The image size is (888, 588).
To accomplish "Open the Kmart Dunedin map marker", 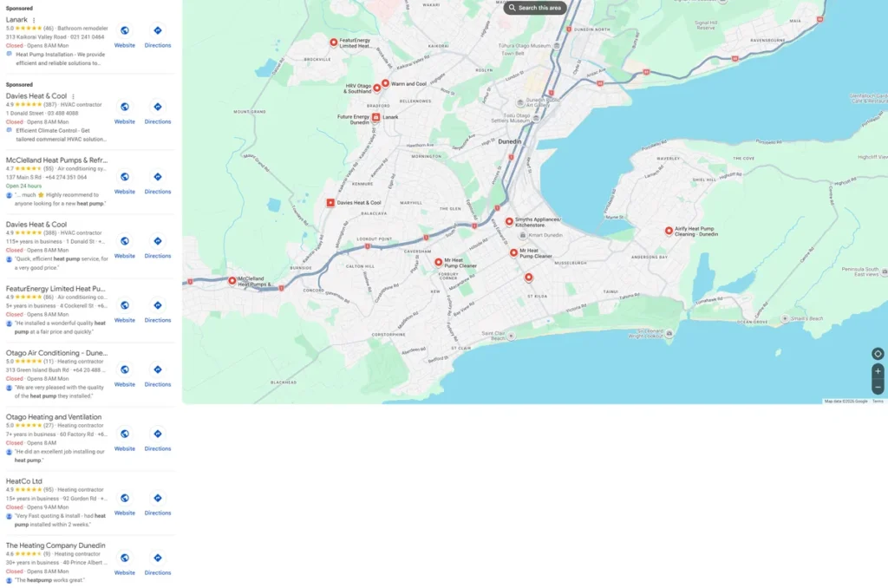I will coord(523,235).
